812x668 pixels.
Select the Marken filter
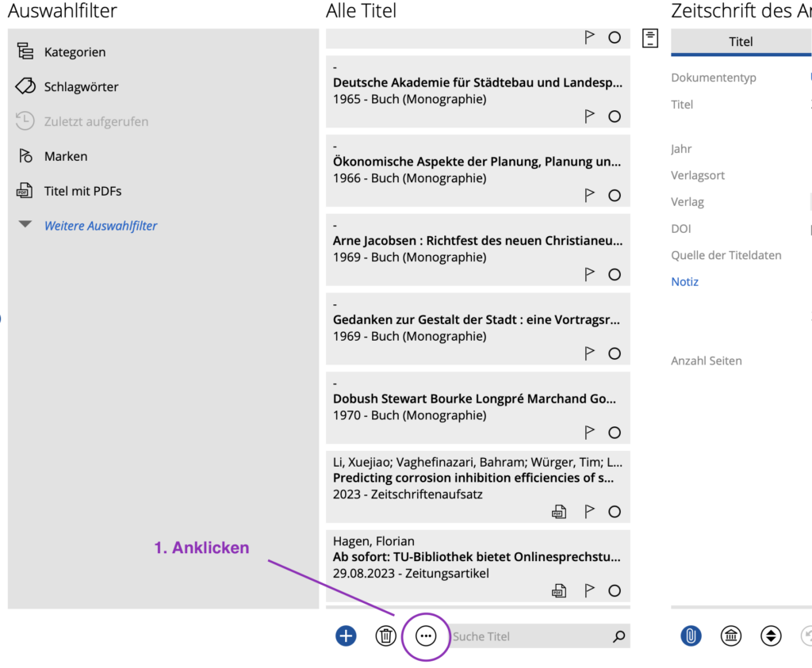coord(52,156)
